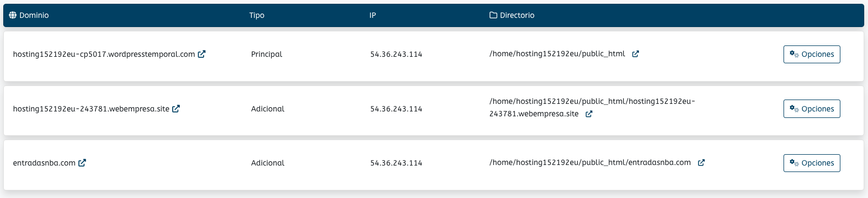The image size is (868, 198).
Task: Click the Directorio column header
Action: click(x=517, y=15)
